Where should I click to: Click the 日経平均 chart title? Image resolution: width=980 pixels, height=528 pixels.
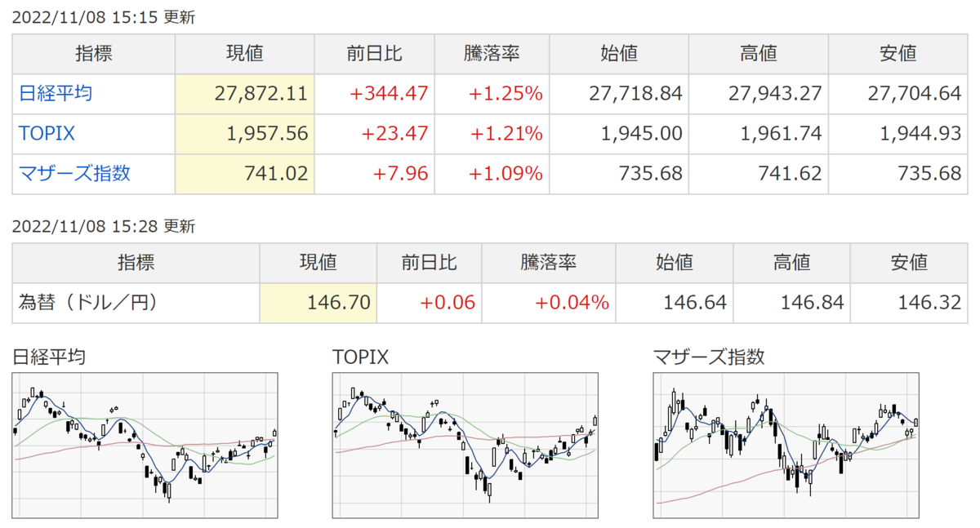point(49,357)
